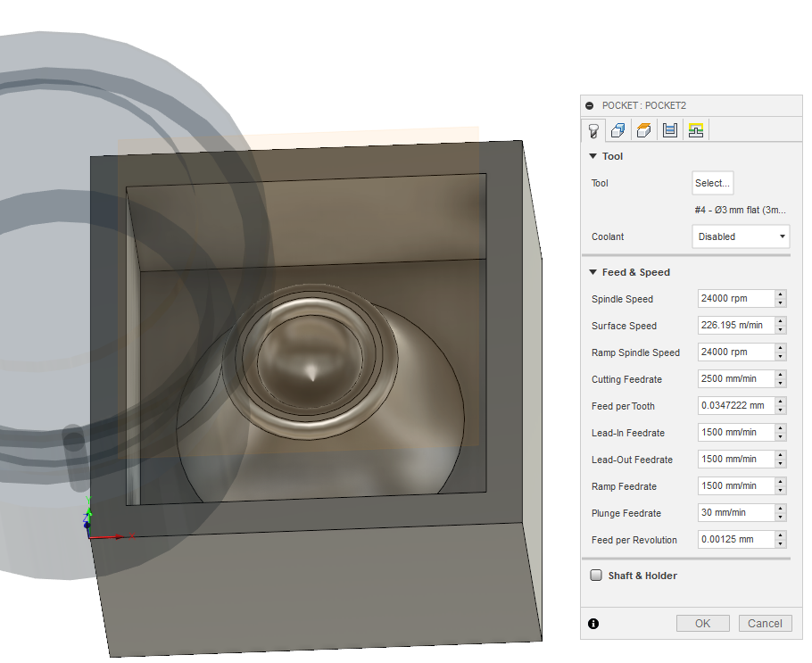Switch to the Passes tab

pyautogui.click(x=669, y=130)
